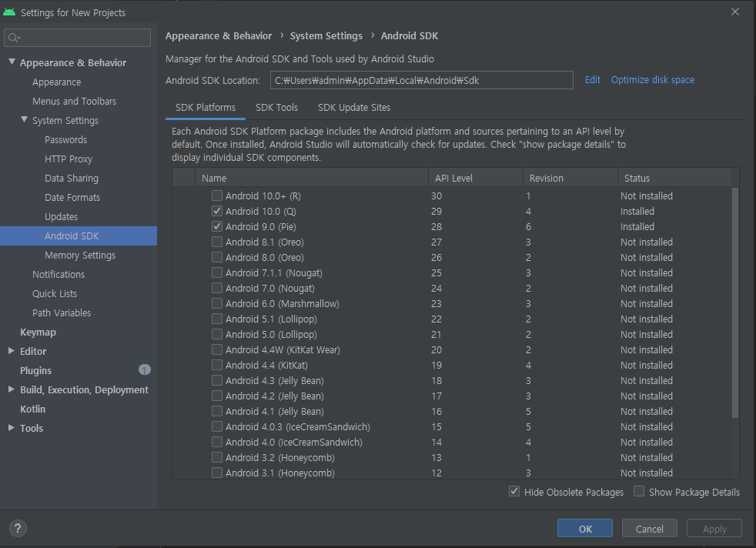
Task: Expand the Tools tree node
Action: 12,427
